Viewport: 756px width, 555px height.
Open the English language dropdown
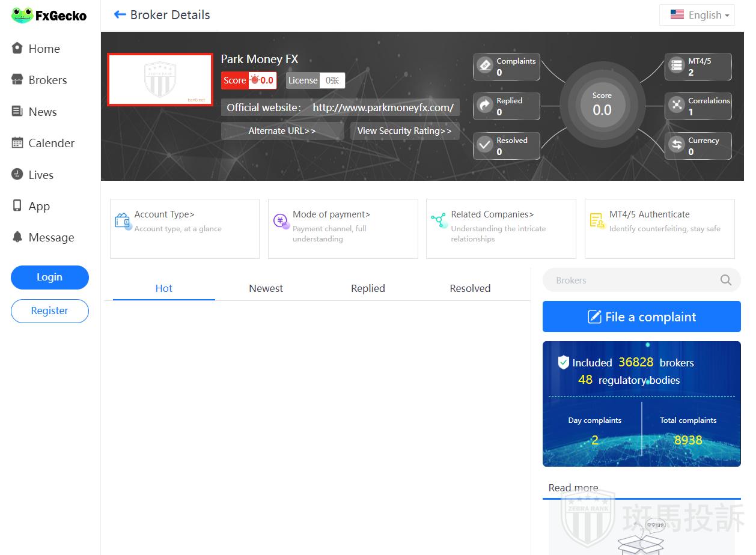pyautogui.click(x=701, y=15)
